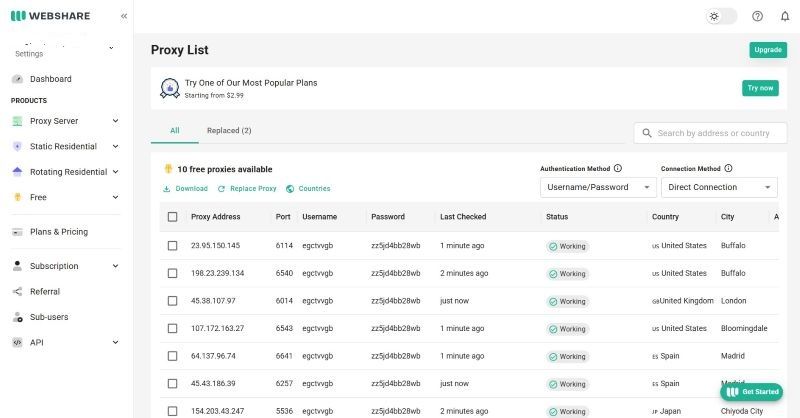The image size is (800, 418).
Task: Click the Referral share icon
Action: tap(17, 291)
